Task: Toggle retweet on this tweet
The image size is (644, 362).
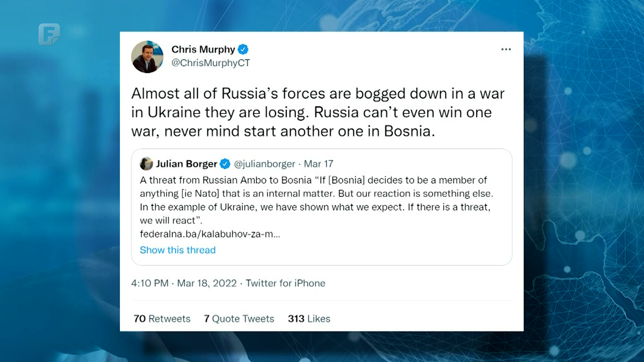Action: point(162,319)
